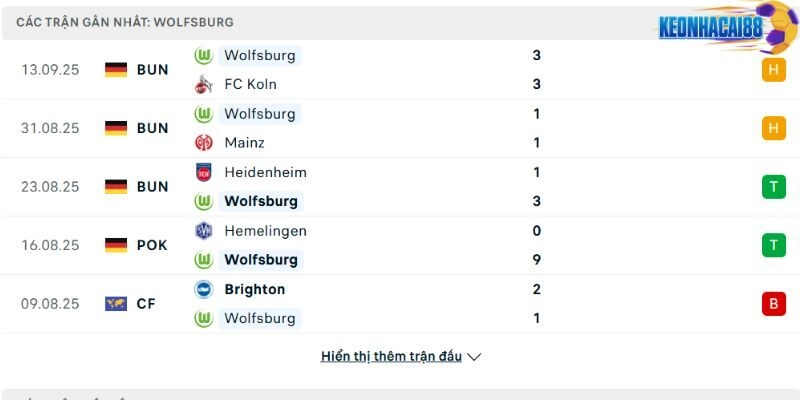800x400 pixels.
Task: Open "Hiển thị thêm trận đấu" link
Action: point(391,356)
